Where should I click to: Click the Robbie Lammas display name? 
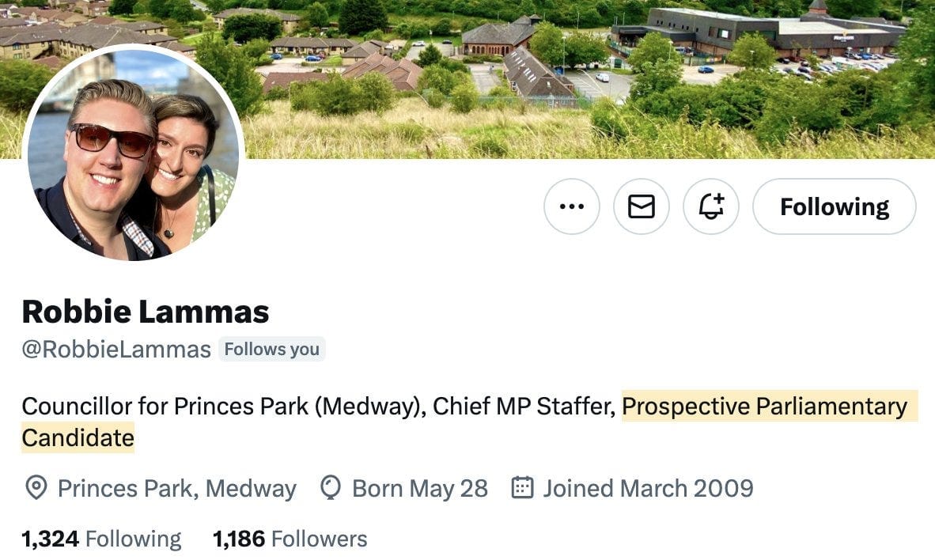coord(146,312)
